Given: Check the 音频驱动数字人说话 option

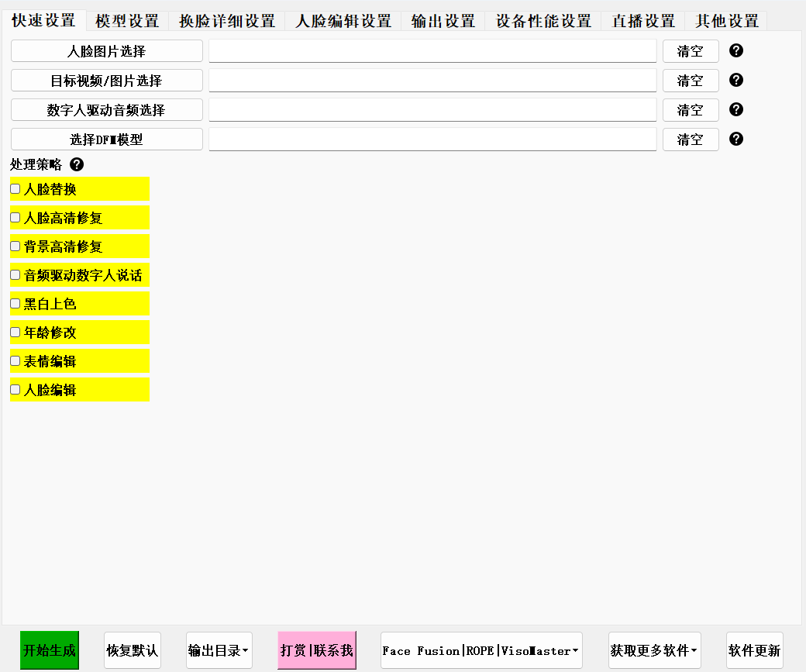Looking at the screenshot, I should tap(15, 275).
